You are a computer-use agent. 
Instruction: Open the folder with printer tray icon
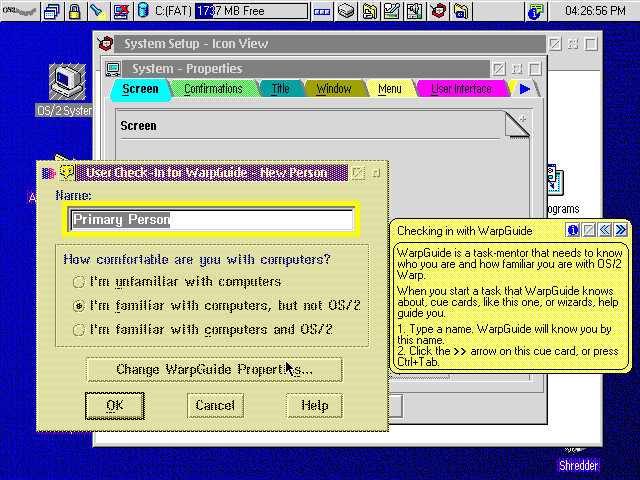pos(369,11)
